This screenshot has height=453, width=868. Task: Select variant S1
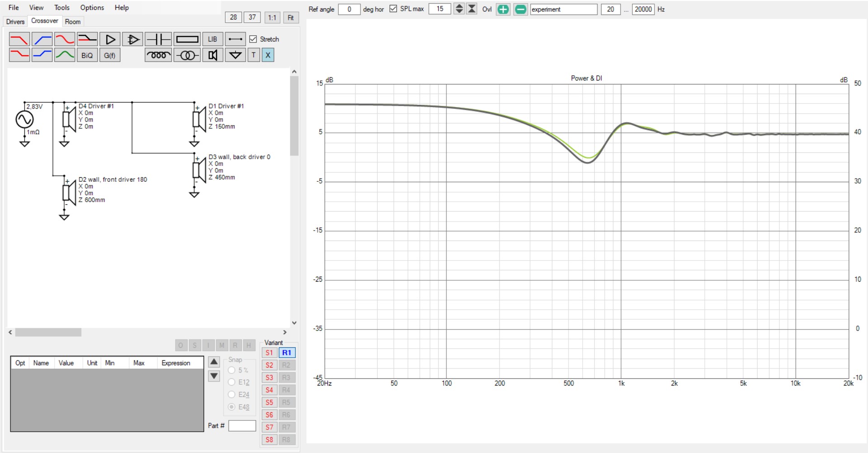269,353
